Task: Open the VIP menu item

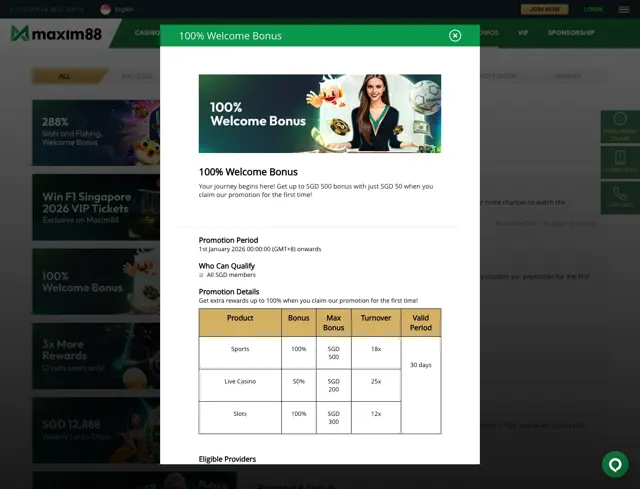Action: coord(523,33)
